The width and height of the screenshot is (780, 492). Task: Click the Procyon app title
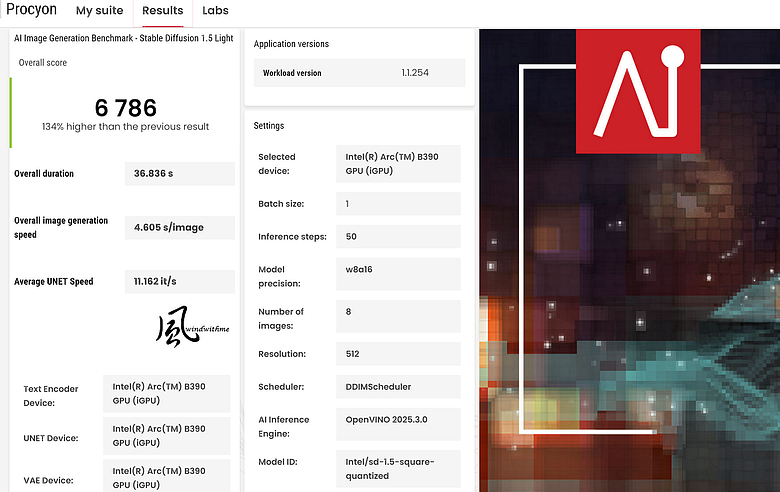point(31,9)
